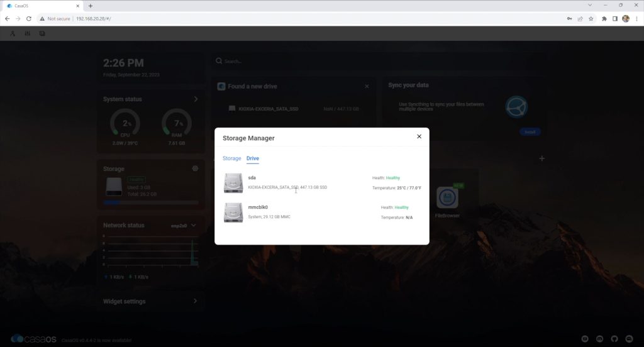Switch to the Storage tab
The height and width of the screenshot is (347, 644).
(x=231, y=158)
